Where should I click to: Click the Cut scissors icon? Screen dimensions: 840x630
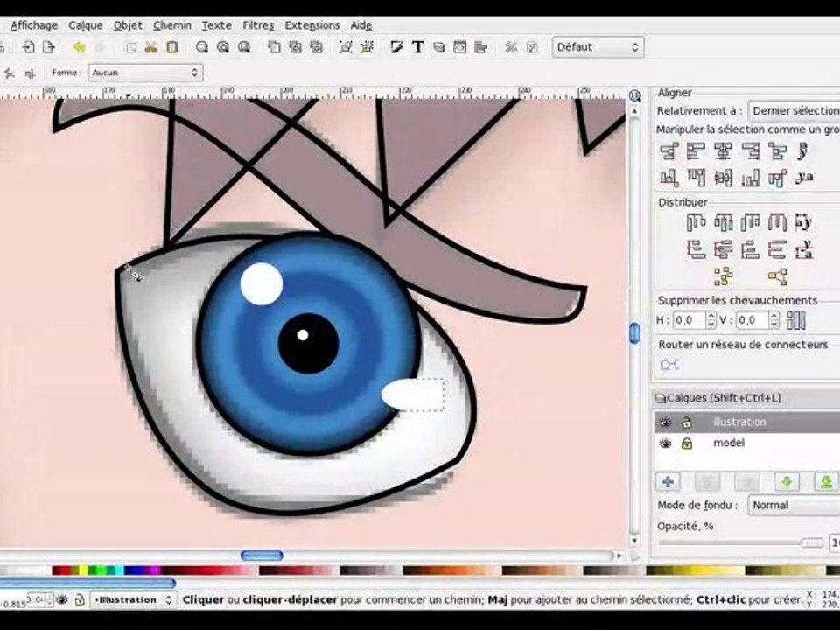[x=150, y=47]
